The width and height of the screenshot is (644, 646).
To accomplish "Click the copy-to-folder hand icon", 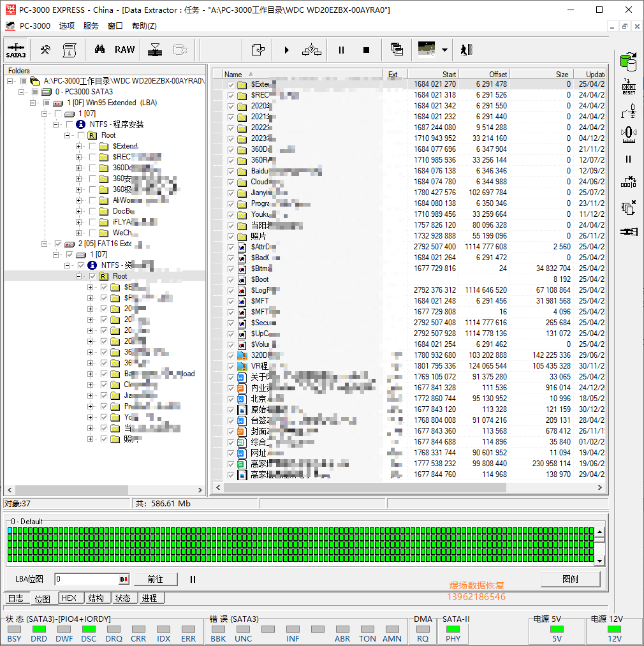I will (x=258, y=50).
